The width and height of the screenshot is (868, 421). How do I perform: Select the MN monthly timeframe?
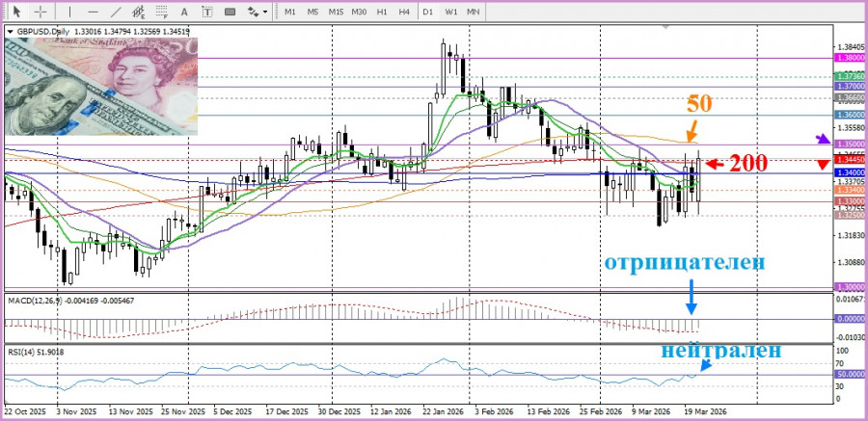click(x=474, y=12)
